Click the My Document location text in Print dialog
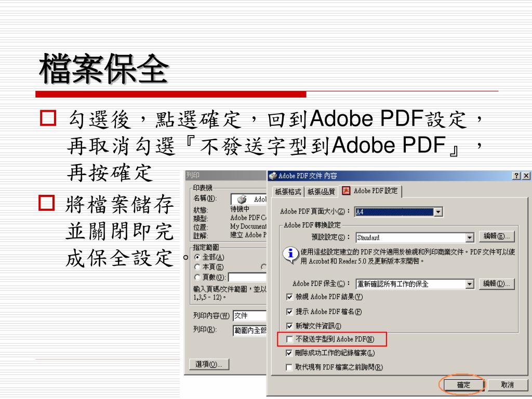The image size is (532, 399). (248, 227)
